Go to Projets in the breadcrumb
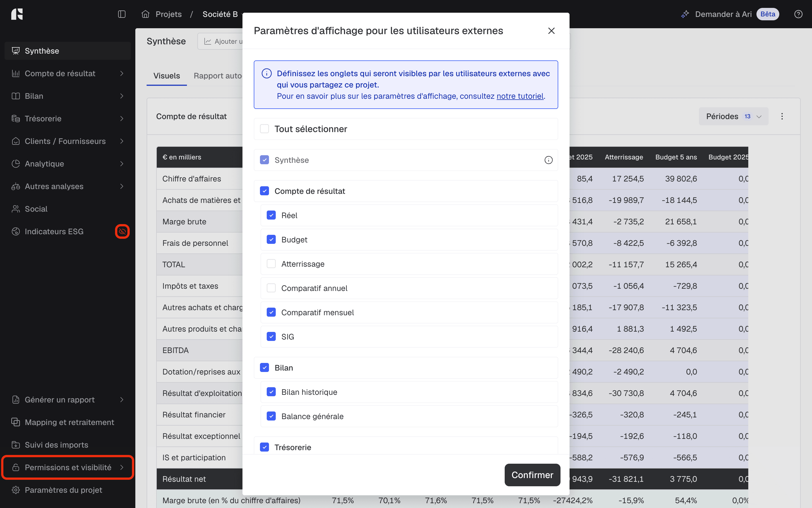The height and width of the screenshot is (508, 812). pyautogui.click(x=168, y=14)
